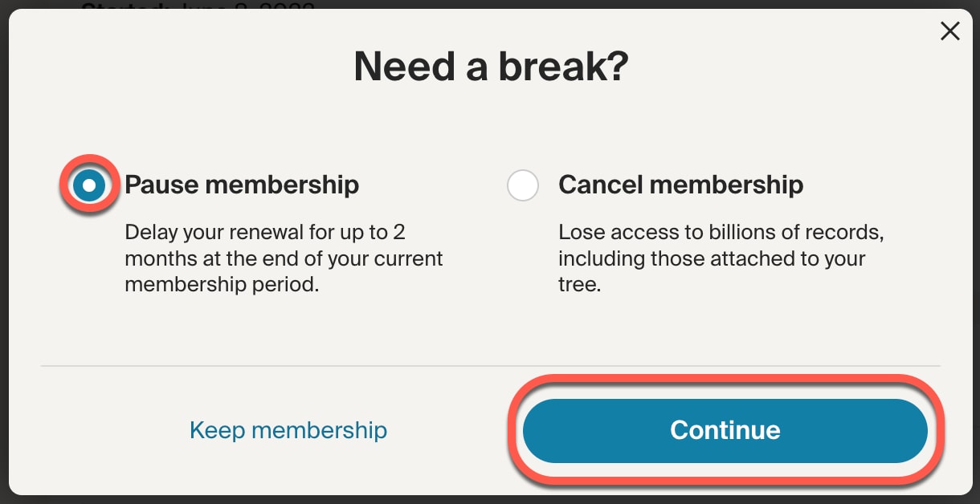Click the Cancel membership heading text
The width and height of the screenshot is (980, 504).
point(680,185)
